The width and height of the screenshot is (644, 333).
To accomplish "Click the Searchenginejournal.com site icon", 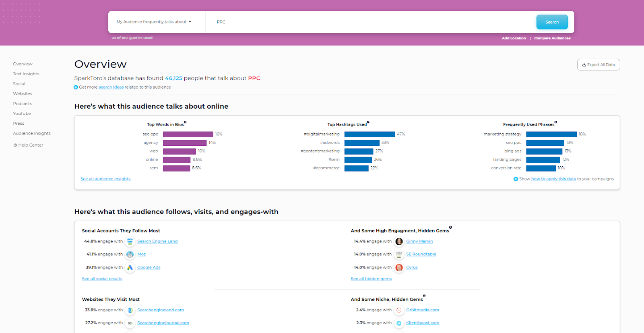I will (x=130, y=323).
